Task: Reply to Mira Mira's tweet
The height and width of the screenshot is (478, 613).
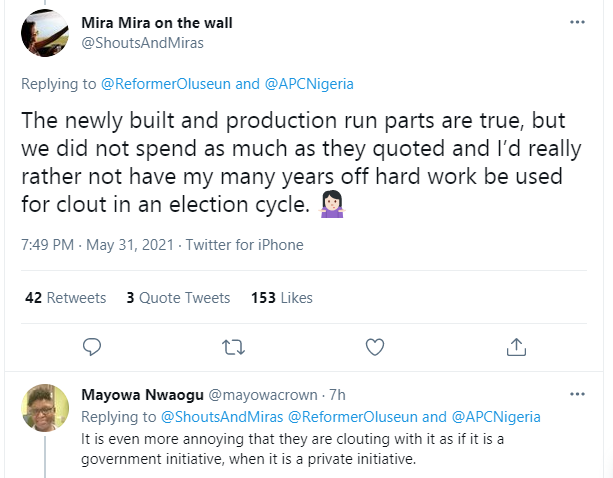Action: coord(92,347)
